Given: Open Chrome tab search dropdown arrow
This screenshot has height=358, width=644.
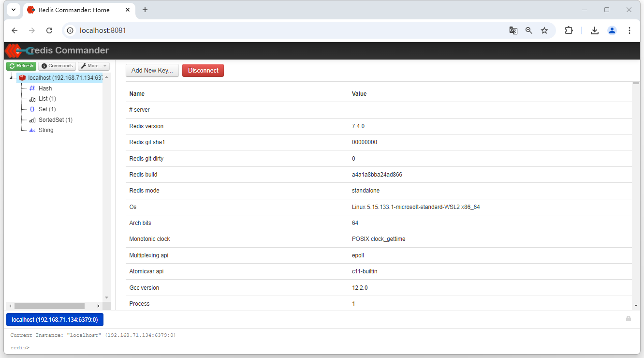Looking at the screenshot, I should [14, 10].
